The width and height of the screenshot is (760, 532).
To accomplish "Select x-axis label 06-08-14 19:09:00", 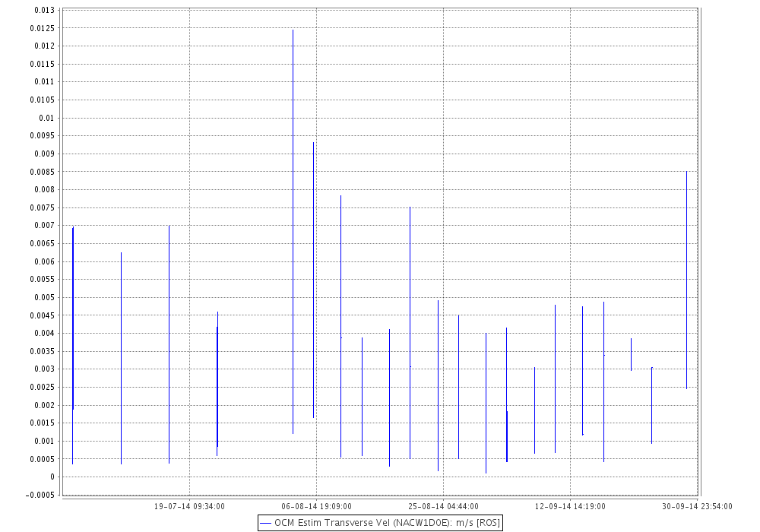I will (x=316, y=506).
